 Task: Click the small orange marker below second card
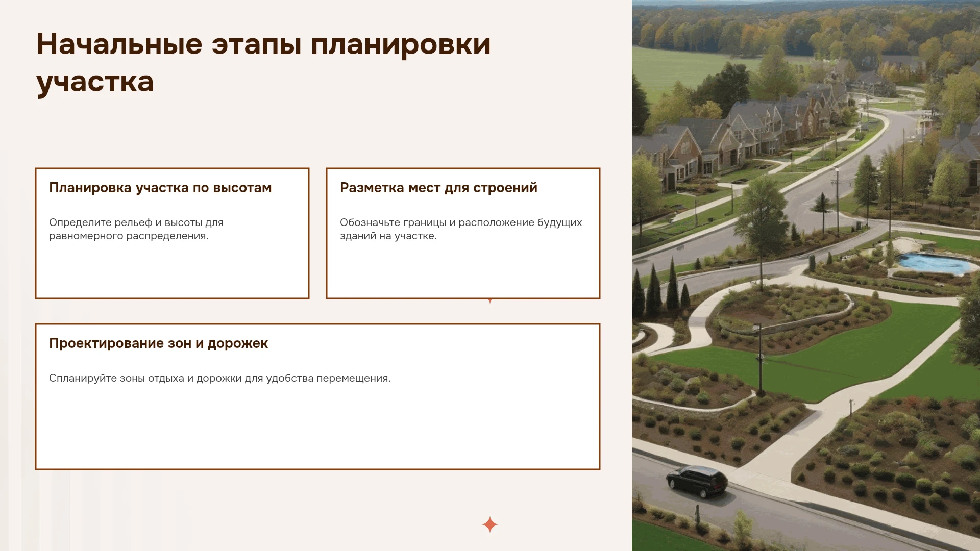point(490,301)
